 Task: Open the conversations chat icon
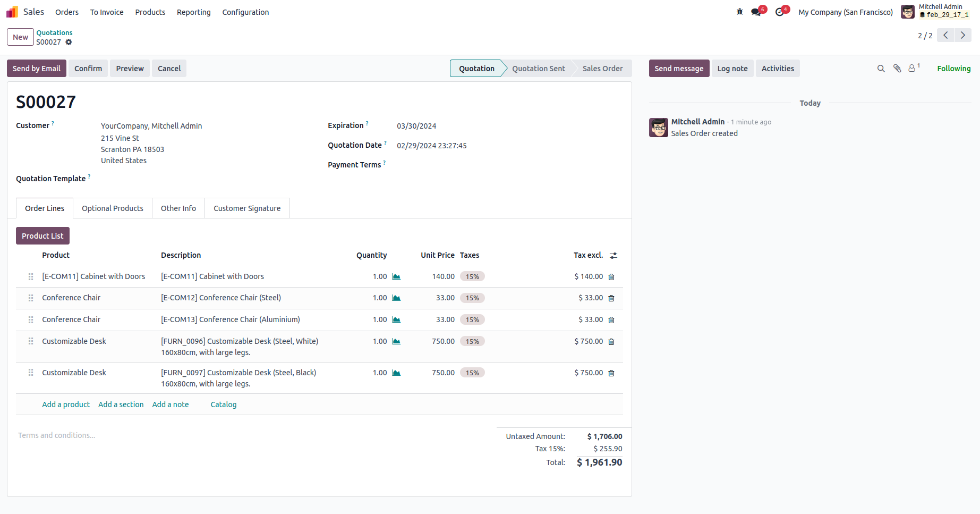756,12
